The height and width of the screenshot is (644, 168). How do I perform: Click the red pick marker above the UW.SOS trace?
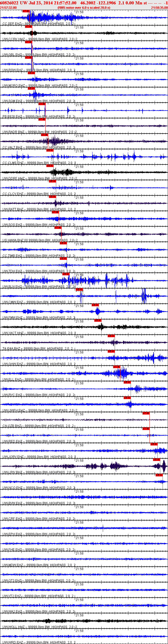55,212
